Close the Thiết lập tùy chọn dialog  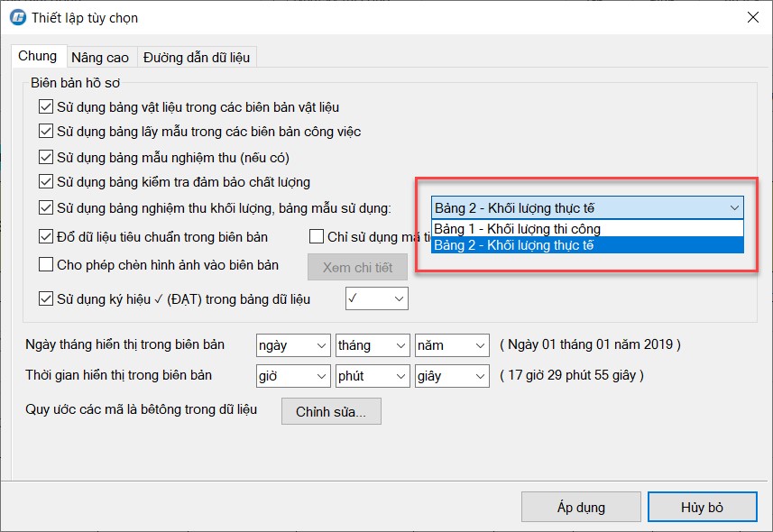pyautogui.click(x=751, y=17)
